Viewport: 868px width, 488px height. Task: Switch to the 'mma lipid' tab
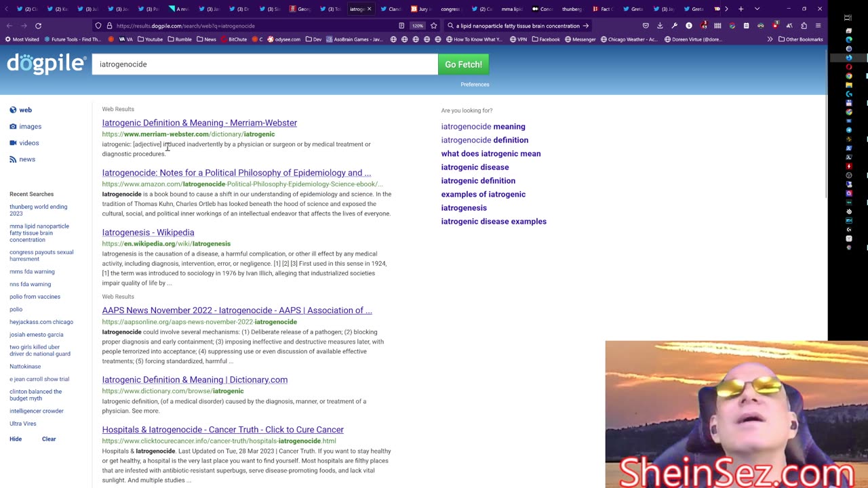[512, 9]
